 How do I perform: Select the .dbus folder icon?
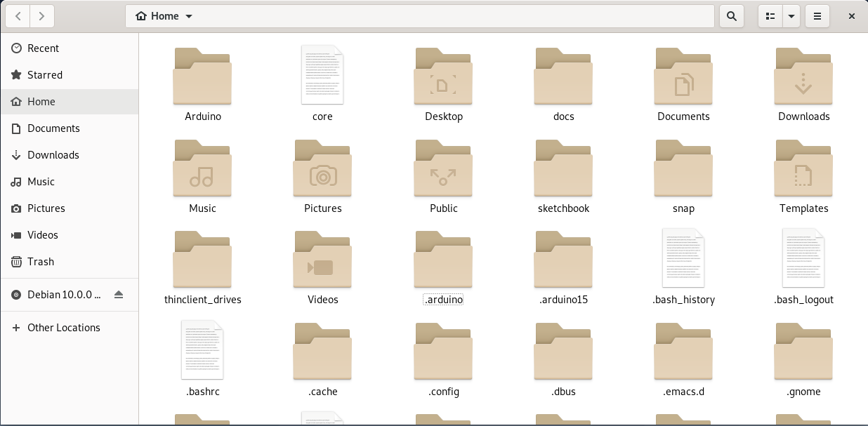click(563, 351)
